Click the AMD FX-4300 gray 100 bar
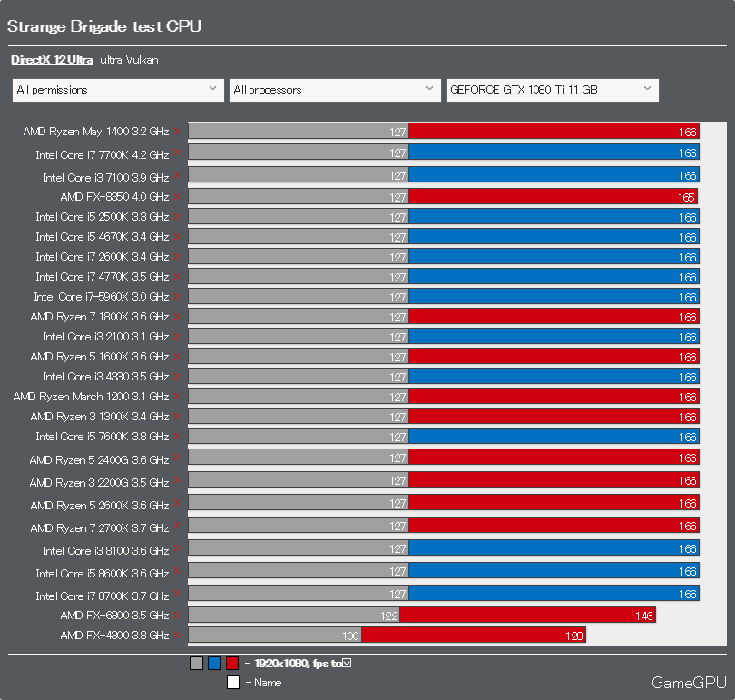735x700 pixels. click(x=275, y=636)
